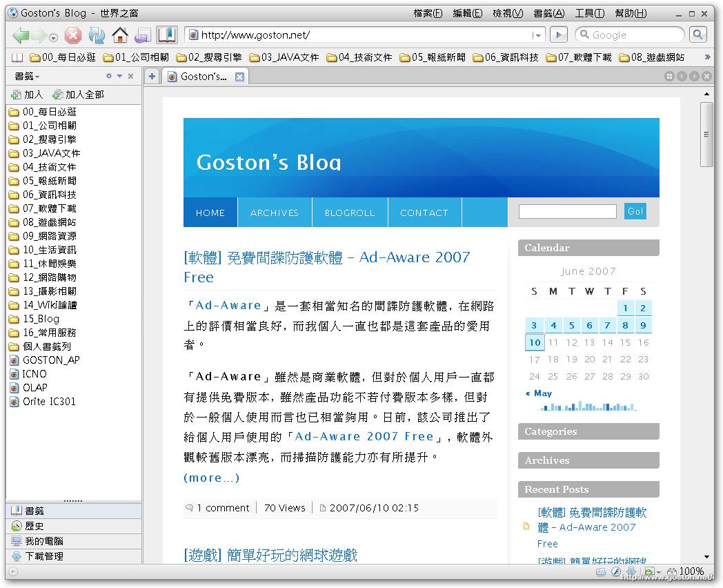Open the Orite IC301 bookmark in sidebar
723x588 pixels.
coord(42,402)
